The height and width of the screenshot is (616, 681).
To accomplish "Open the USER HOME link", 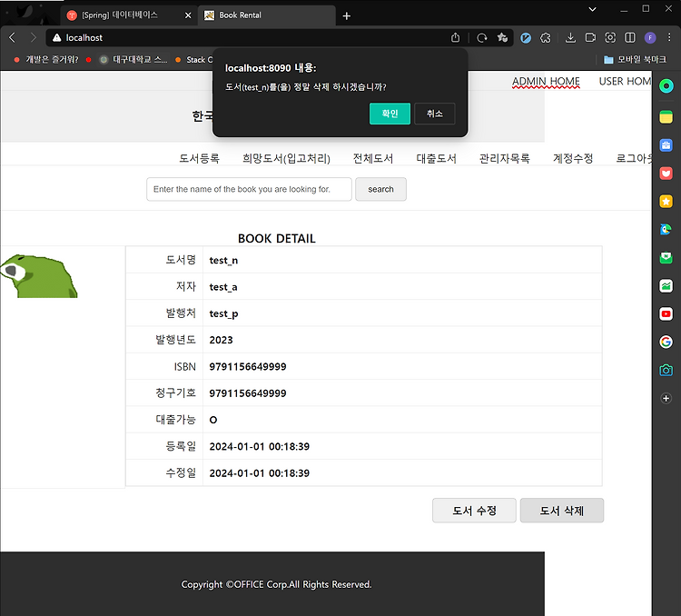I will tap(625, 81).
